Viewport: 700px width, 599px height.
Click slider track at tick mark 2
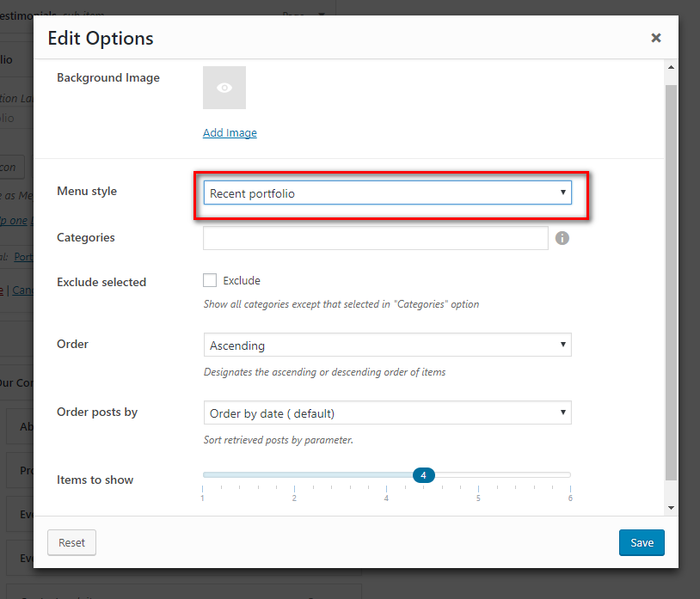tap(294, 475)
